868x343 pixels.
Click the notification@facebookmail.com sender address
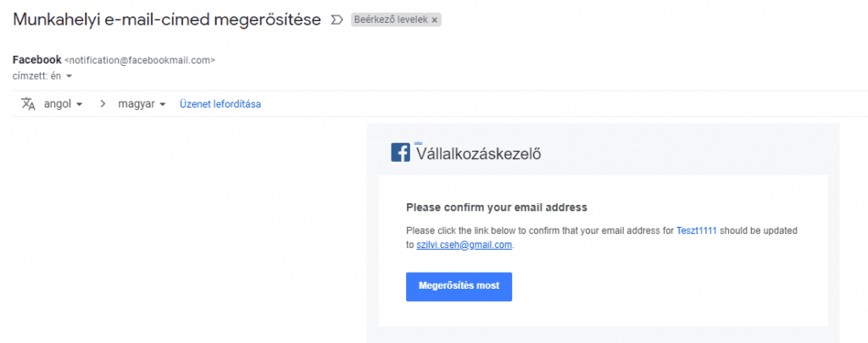click(140, 60)
